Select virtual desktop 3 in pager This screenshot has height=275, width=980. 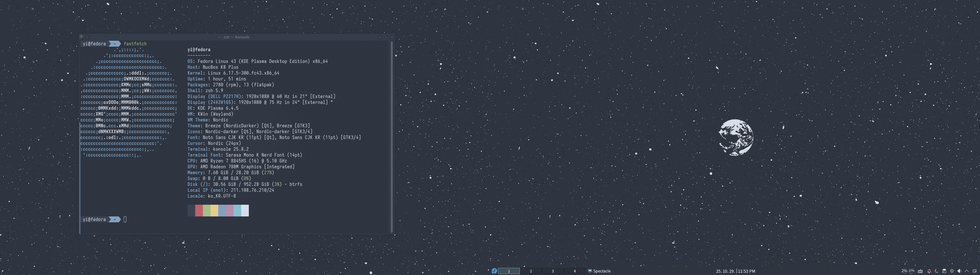tap(553, 271)
